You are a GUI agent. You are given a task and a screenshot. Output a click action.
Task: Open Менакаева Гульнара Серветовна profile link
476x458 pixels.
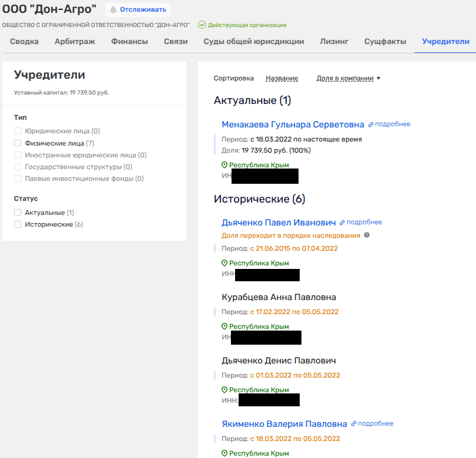[293, 124]
